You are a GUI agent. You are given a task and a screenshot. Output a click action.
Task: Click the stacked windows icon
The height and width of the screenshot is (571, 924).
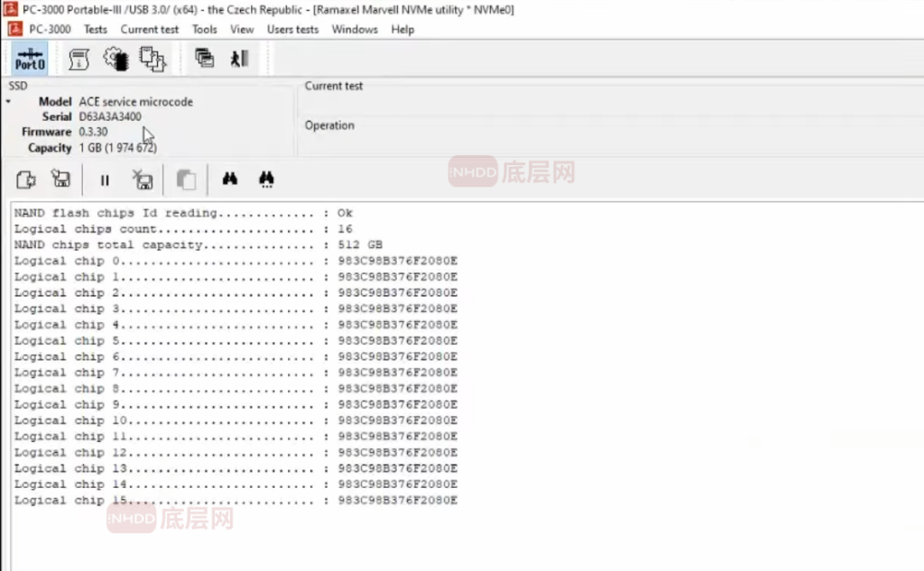tap(205, 58)
